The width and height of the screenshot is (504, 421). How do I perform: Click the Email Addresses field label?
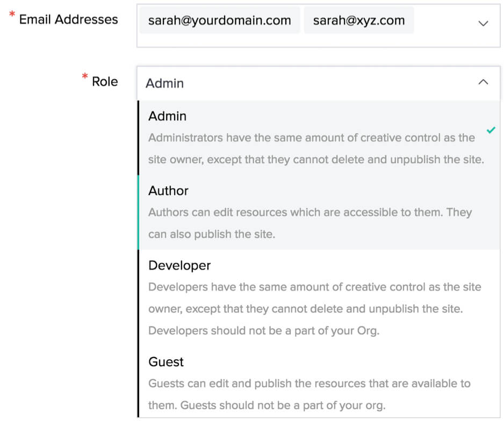[x=68, y=19]
